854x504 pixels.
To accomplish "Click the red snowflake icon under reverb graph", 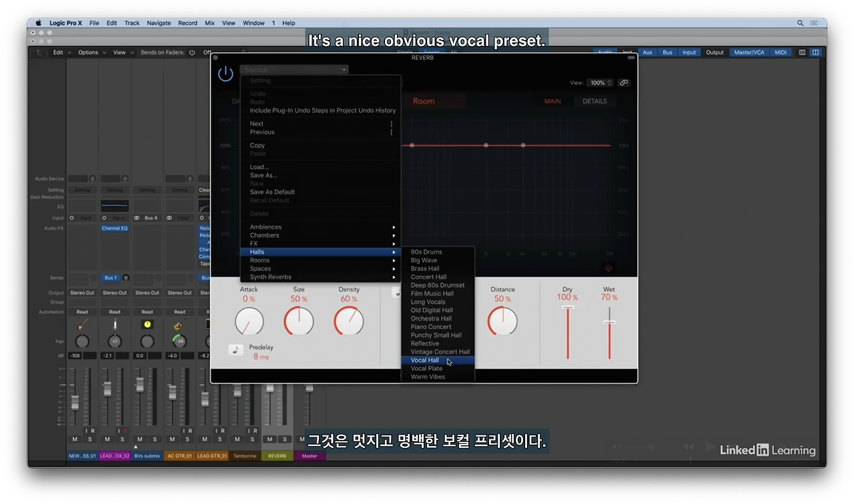I will click(608, 268).
